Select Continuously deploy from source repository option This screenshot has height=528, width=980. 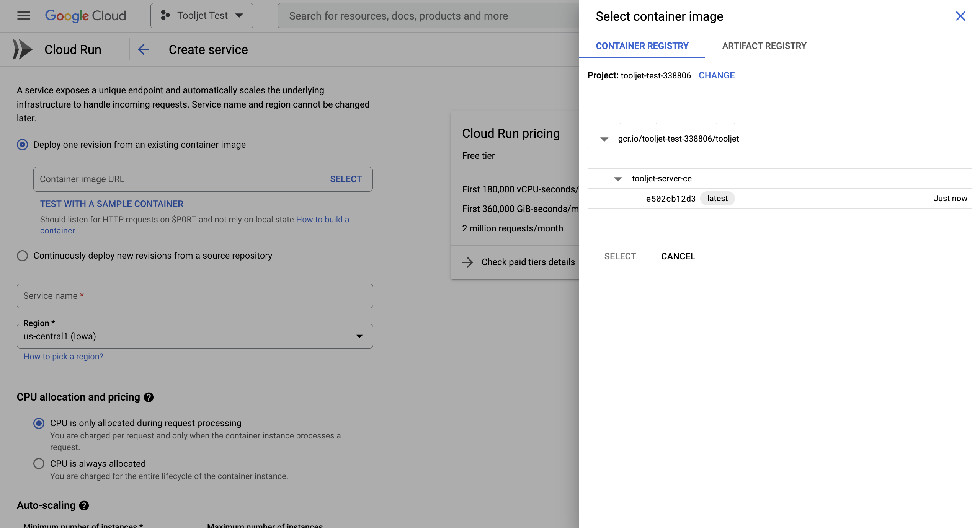(23, 256)
